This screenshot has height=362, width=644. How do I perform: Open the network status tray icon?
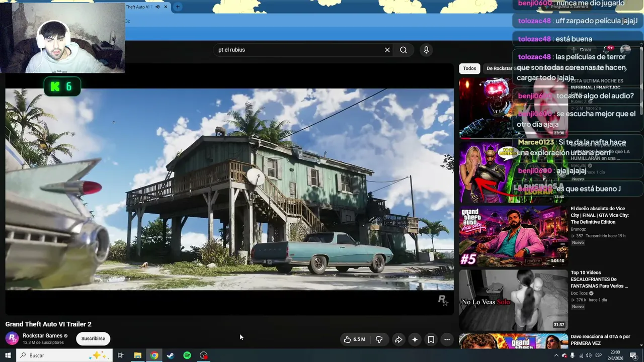(x=581, y=355)
